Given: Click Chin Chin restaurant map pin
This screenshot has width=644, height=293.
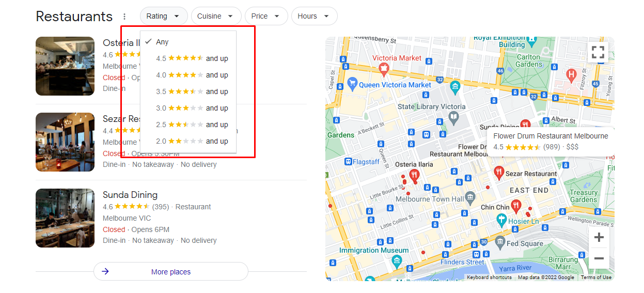Looking at the screenshot, I should coord(516,207).
